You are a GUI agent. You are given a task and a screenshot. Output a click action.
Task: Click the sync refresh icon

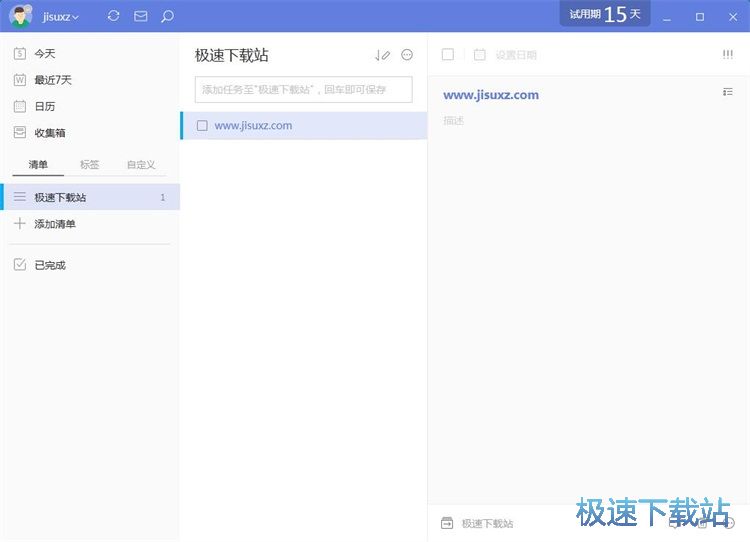click(113, 16)
